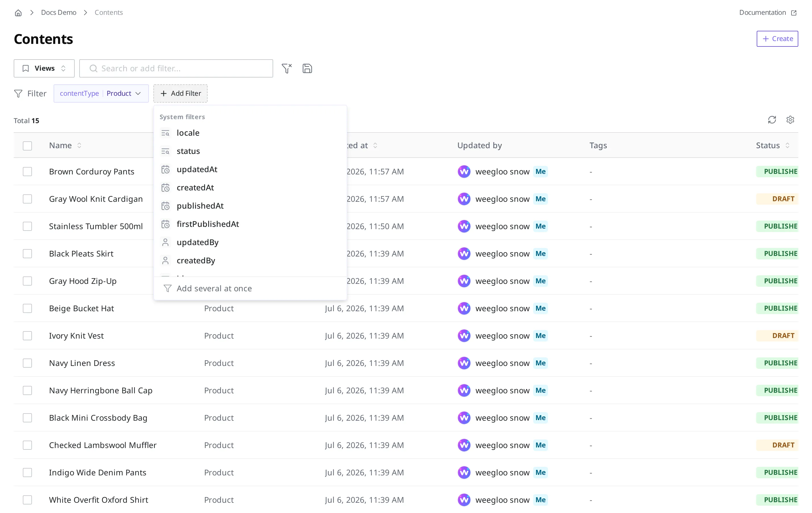This screenshot has width=812, height=513.
Task: Tick checkbox for Brown Corduroy Pants
Action: tap(27, 172)
